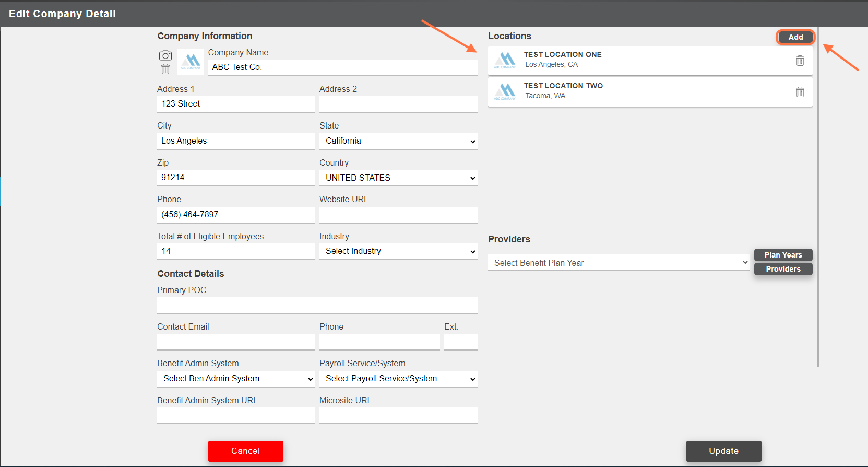Expand the Select Ben Admin System dropdown

236,379
